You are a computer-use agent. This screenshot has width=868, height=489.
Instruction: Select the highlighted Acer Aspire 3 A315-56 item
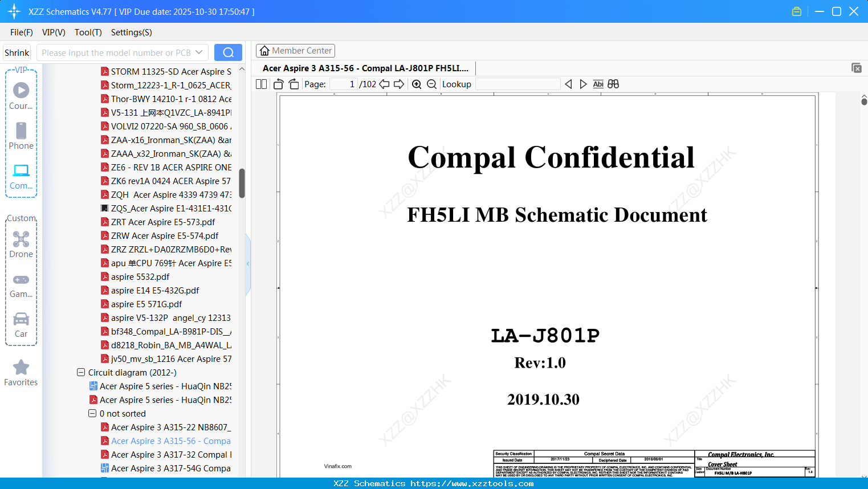coord(171,441)
